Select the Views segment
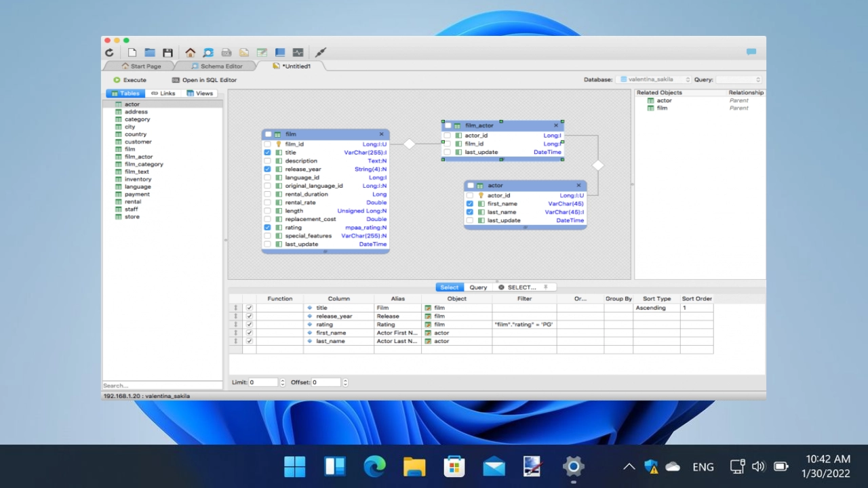The width and height of the screenshot is (868, 488). [x=200, y=94]
